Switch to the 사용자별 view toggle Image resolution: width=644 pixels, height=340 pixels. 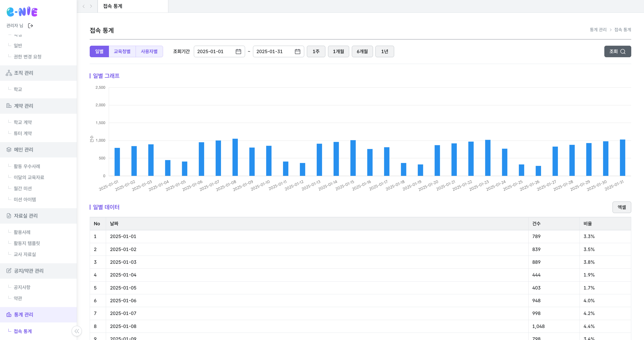(149, 51)
